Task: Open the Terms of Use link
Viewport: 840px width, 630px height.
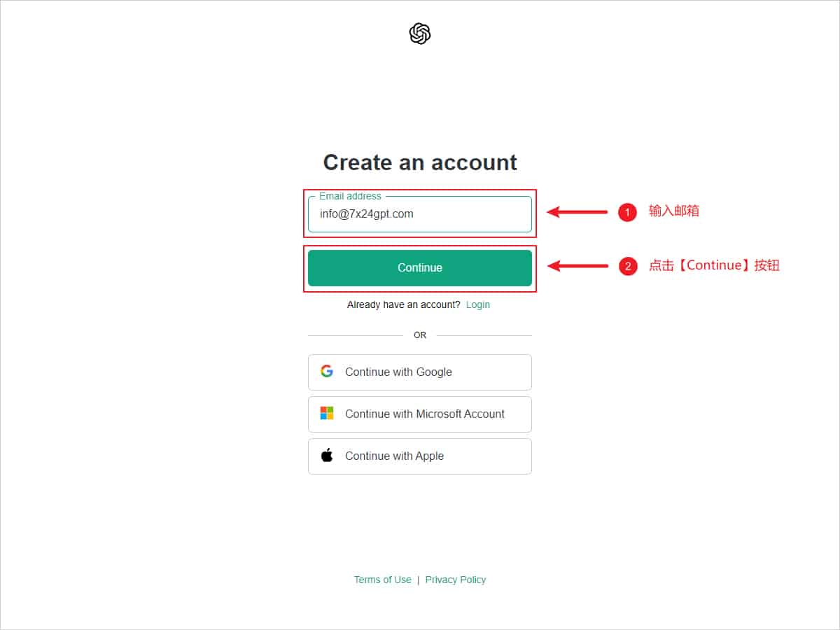Action: [382, 580]
